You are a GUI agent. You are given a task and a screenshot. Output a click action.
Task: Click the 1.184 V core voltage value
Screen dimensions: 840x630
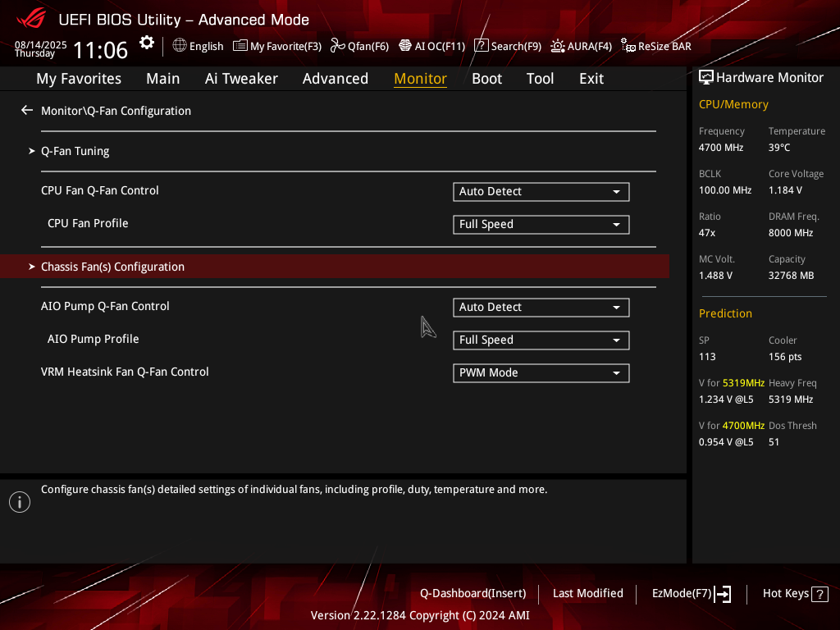point(785,190)
